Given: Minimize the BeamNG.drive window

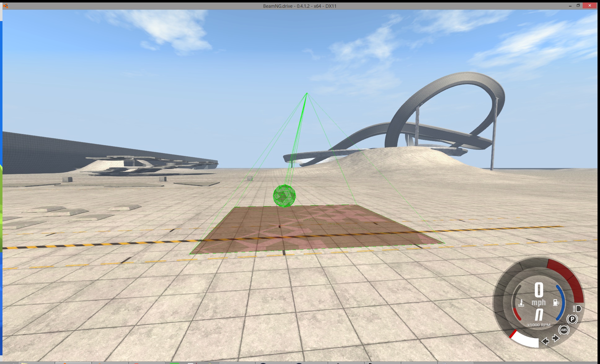Looking at the screenshot, I should click(x=570, y=6).
